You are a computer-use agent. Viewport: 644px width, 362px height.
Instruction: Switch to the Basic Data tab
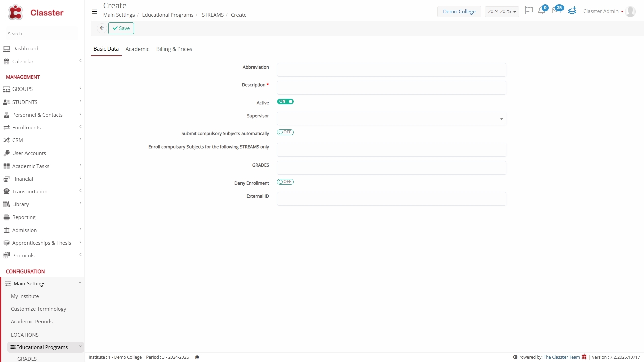click(106, 49)
